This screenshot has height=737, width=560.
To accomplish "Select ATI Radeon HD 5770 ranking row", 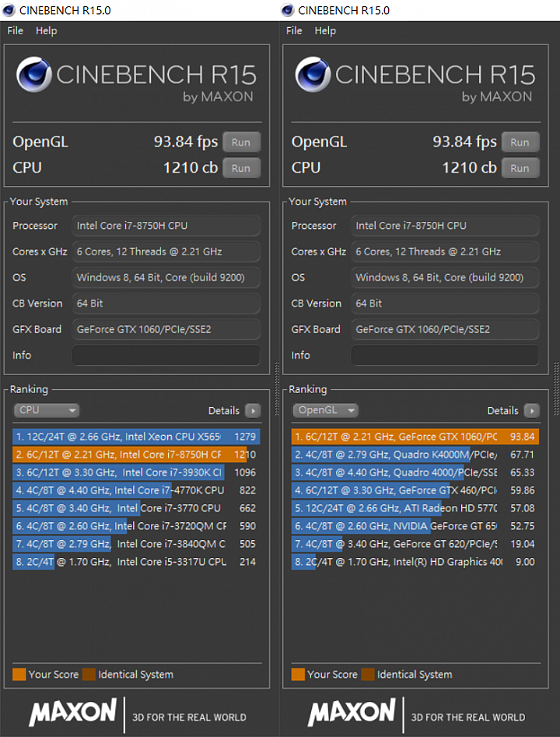I will click(x=415, y=508).
